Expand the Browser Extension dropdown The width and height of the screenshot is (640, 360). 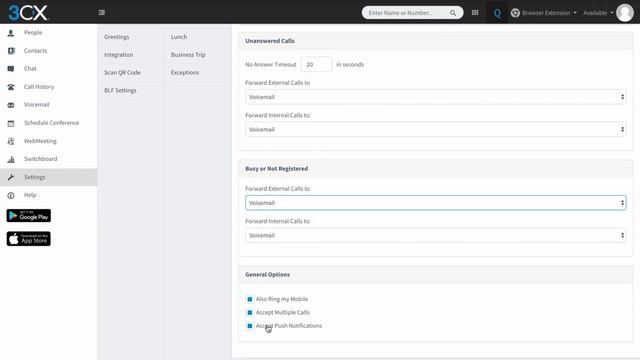coord(549,13)
